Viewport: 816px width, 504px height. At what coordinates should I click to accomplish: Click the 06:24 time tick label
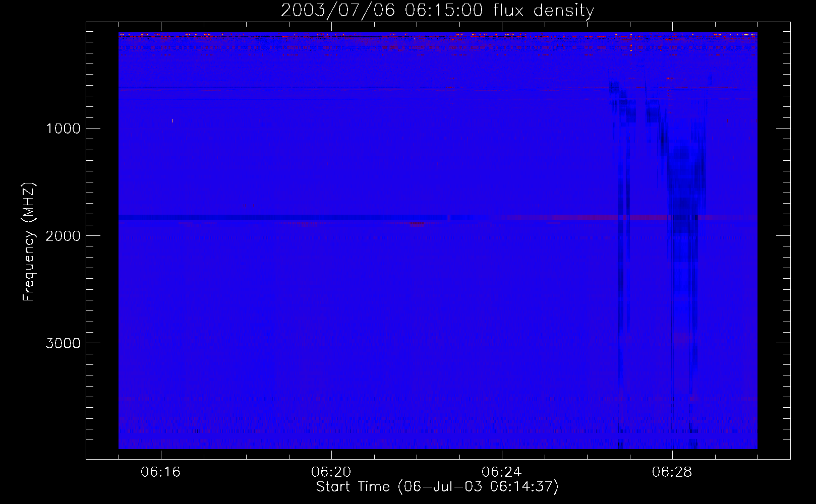tap(502, 472)
